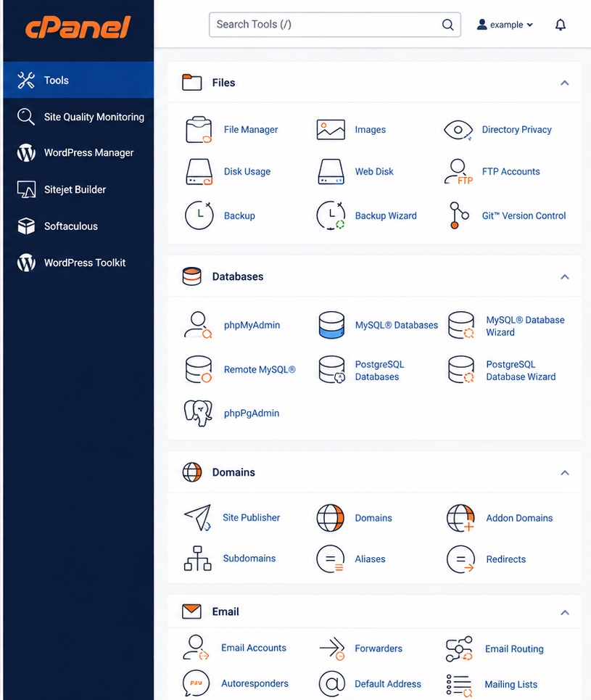Open the Forwarders arrow icon
591x700 pixels.
click(332, 648)
